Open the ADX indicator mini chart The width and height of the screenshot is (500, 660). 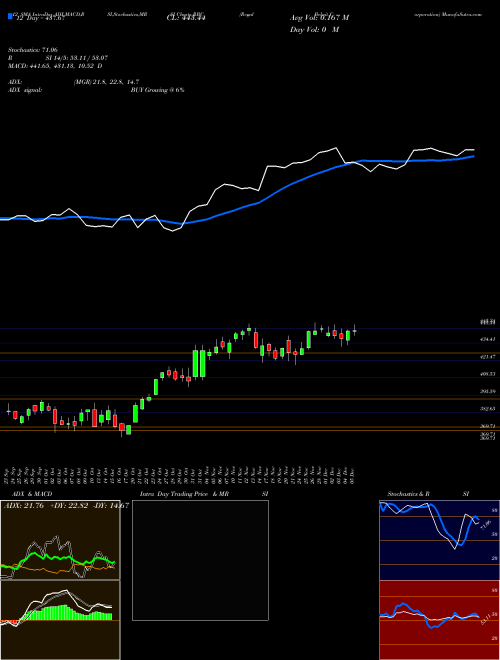[x=60, y=540]
